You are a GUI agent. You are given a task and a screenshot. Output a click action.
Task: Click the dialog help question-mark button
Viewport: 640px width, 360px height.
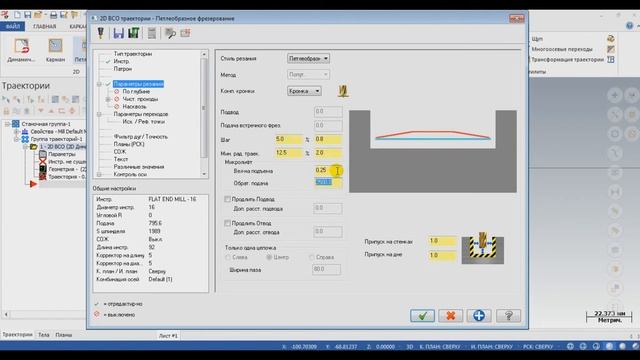(x=508, y=316)
